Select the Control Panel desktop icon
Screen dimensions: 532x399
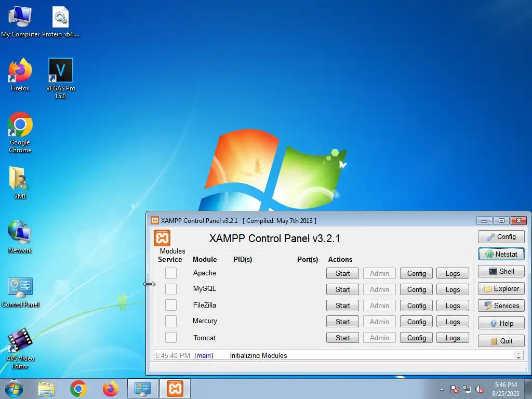(x=20, y=292)
